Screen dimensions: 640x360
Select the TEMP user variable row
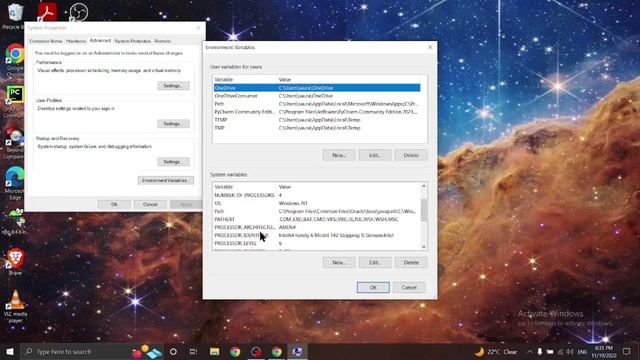click(317, 120)
